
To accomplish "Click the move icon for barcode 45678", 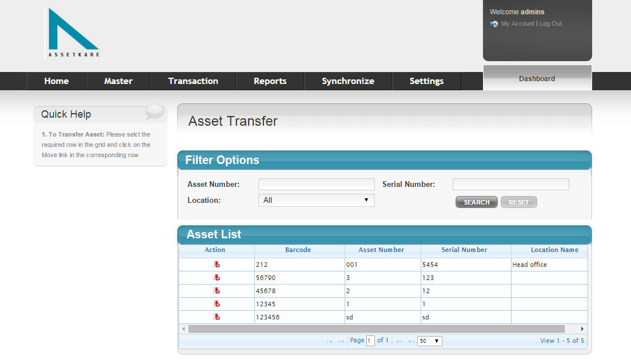I will coord(217,291).
